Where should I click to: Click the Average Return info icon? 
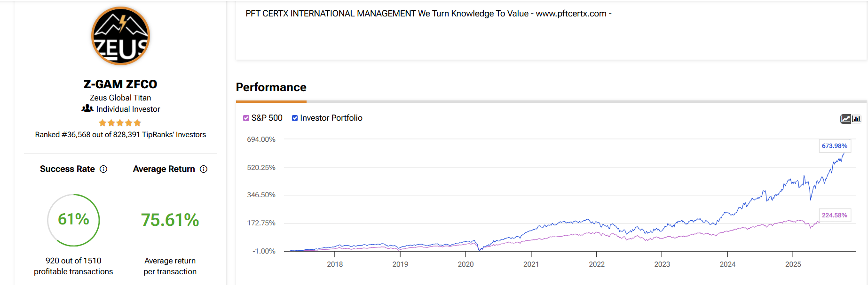pyautogui.click(x=204, y=169)
